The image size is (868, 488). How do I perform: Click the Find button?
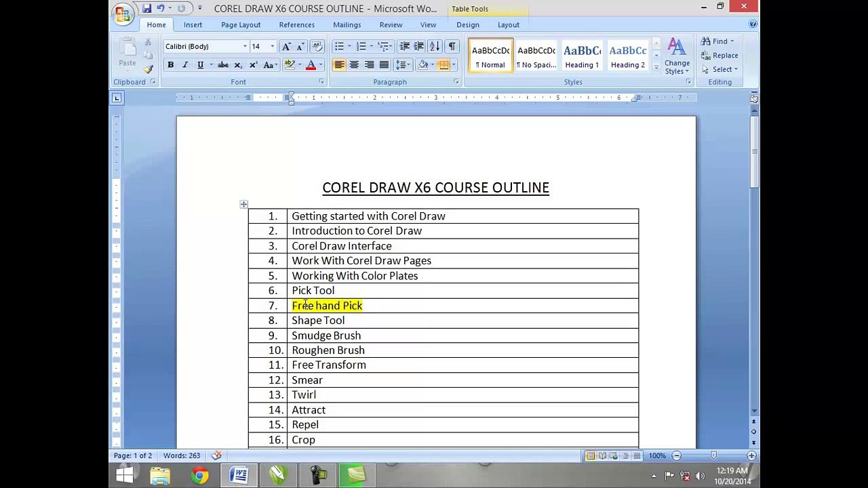[717, 41]
